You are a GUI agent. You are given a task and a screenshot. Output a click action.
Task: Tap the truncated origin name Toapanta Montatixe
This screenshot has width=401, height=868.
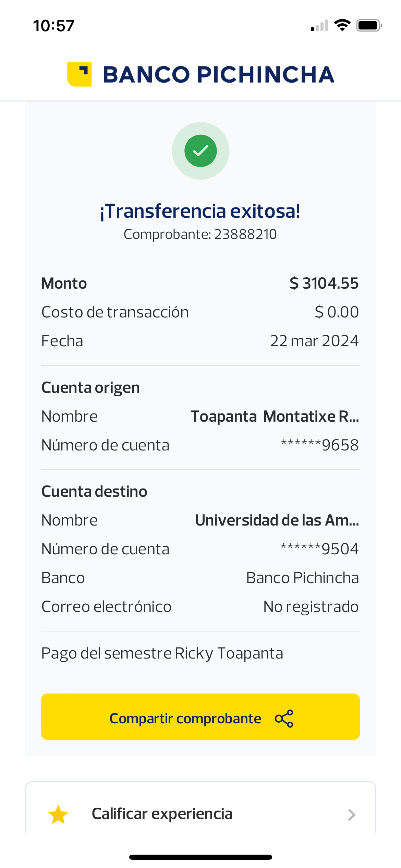[275, 417]
